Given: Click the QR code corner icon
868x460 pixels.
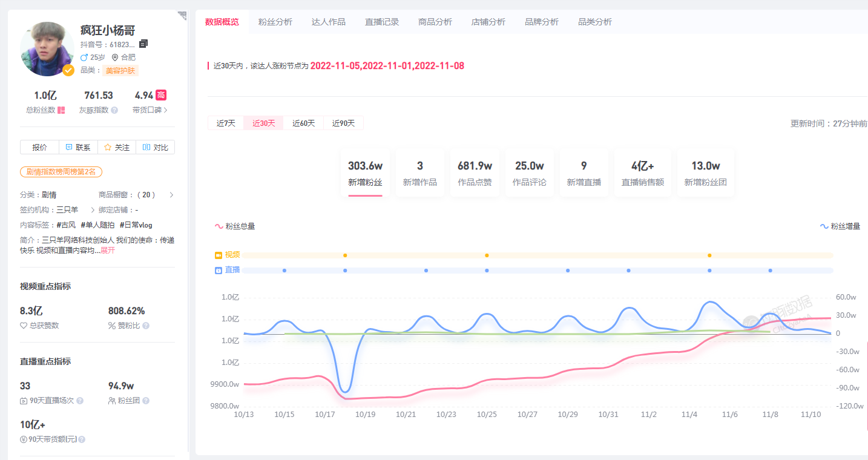Looking at the screenshot, I should click(182, 15).
